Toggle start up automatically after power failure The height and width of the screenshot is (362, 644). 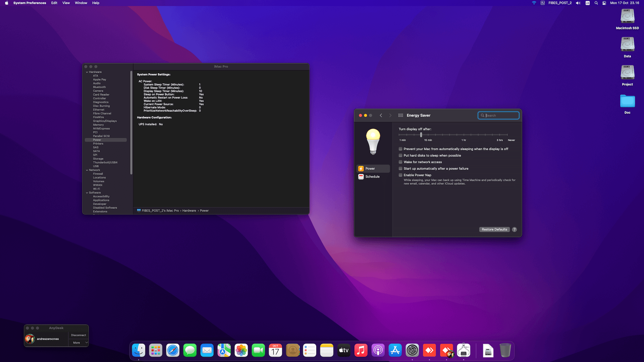pyautogui.click(x=400, y=169)
